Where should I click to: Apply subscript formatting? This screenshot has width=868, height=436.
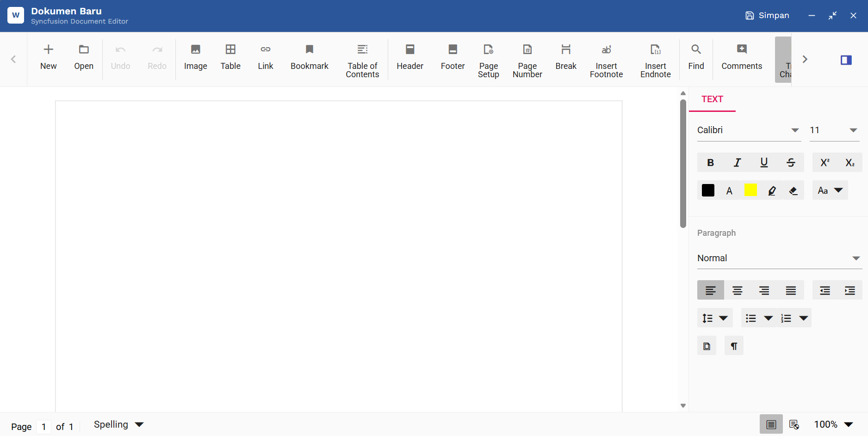850,162
